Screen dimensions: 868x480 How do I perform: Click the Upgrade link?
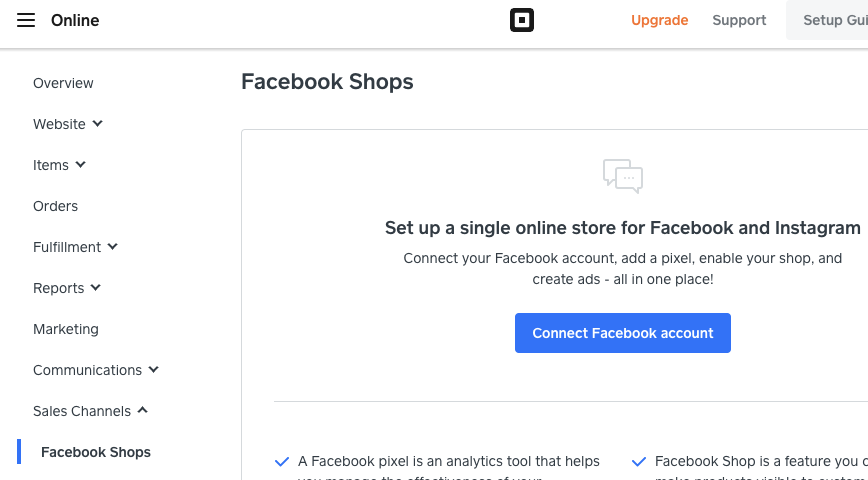pos(660,20)
